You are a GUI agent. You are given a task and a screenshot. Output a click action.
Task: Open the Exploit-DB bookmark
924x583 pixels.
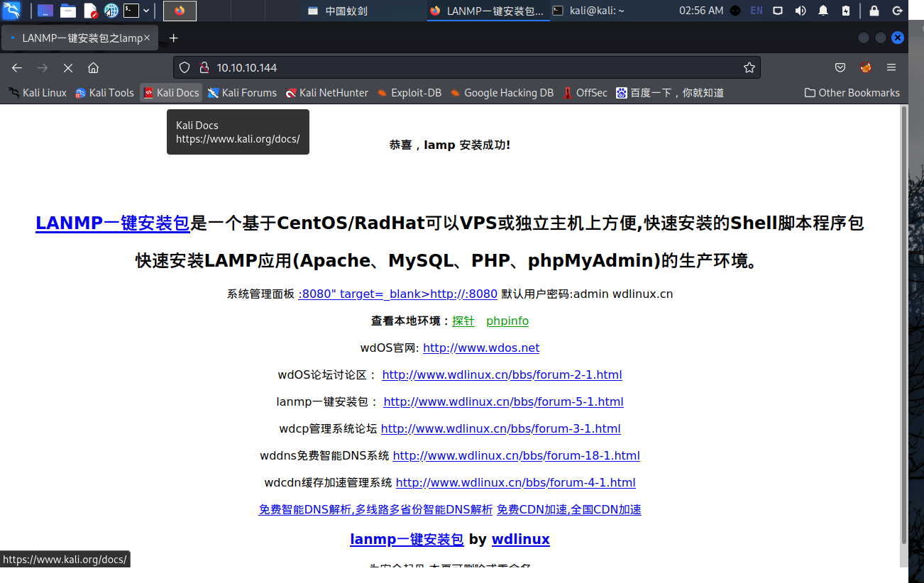[x=409, y=92]
